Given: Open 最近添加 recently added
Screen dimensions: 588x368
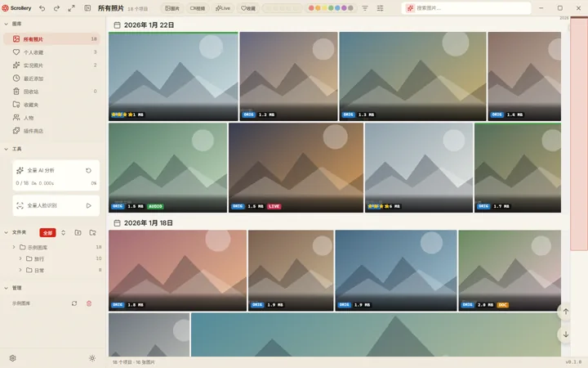Looking at the screenshot, I should pos(51,79).
